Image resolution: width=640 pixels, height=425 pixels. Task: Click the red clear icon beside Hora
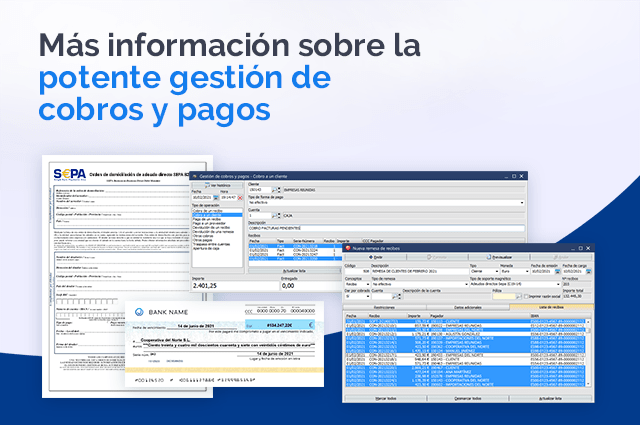(241, 198)
